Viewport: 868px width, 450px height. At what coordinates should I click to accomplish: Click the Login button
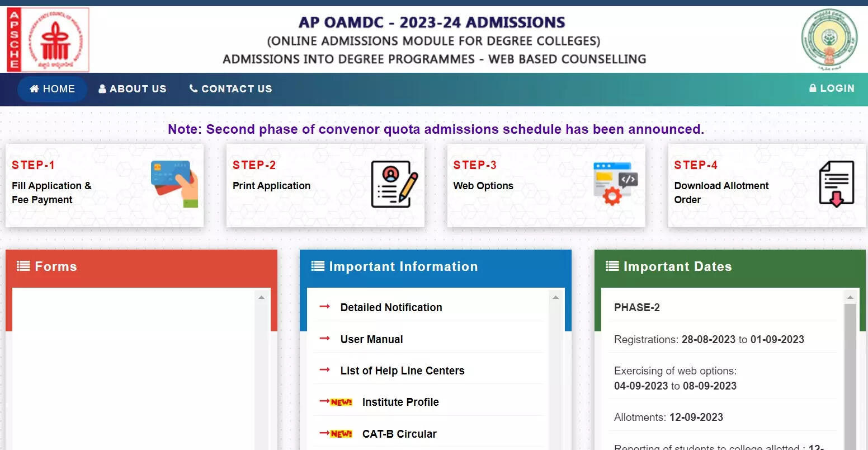click(832, 88)
